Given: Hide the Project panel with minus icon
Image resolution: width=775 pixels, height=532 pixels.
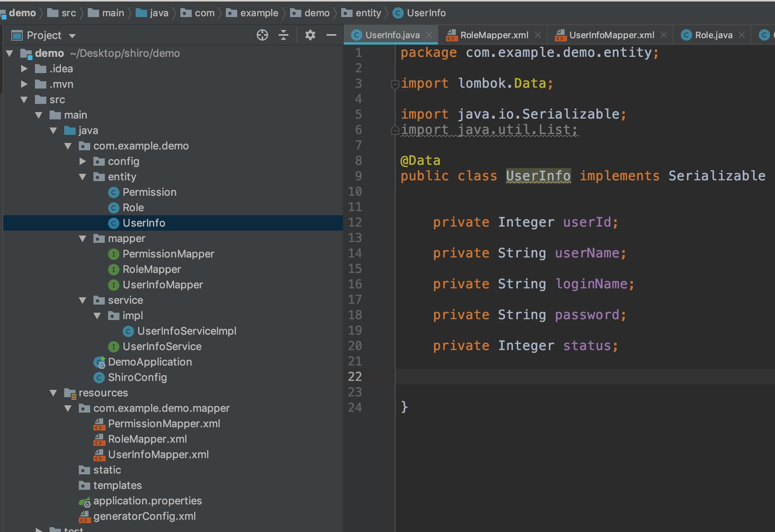Looking at the screenshot, I should click(331, 35).
